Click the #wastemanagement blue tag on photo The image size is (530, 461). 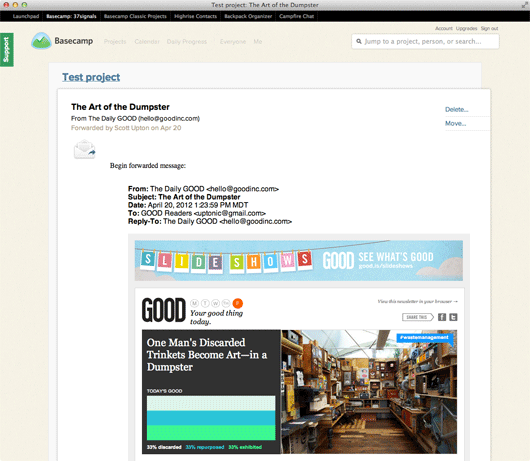click(x=425, y=338)
